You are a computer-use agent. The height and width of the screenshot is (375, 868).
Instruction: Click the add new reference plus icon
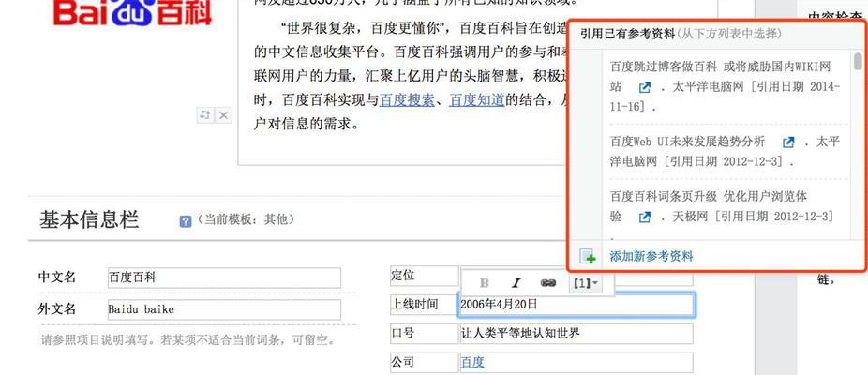[x=588, y=257]
